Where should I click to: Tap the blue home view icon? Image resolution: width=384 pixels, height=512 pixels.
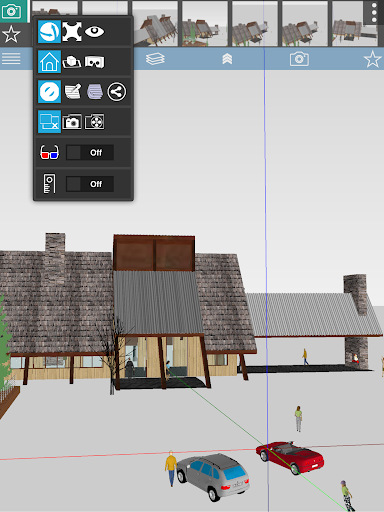coord(49,62)
